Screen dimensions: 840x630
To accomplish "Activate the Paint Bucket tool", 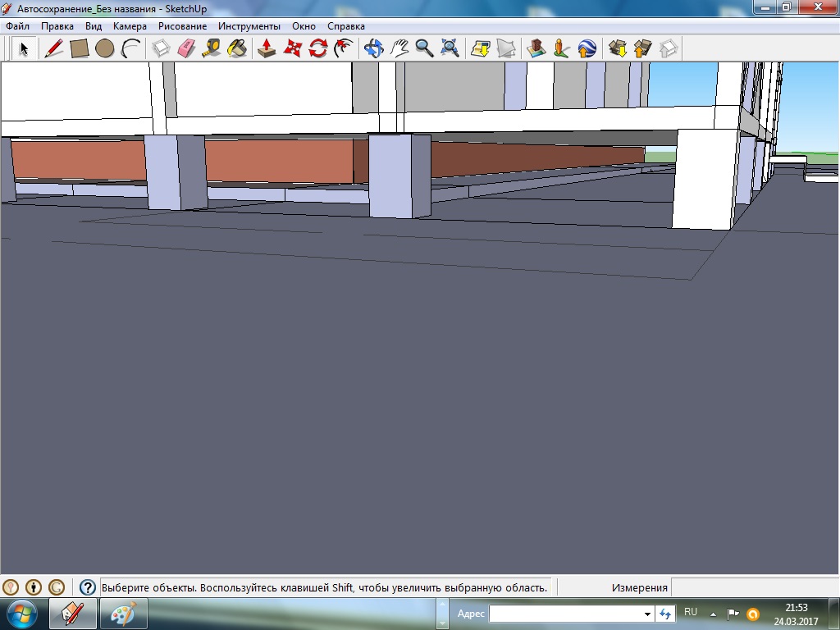I will point(236,48).
